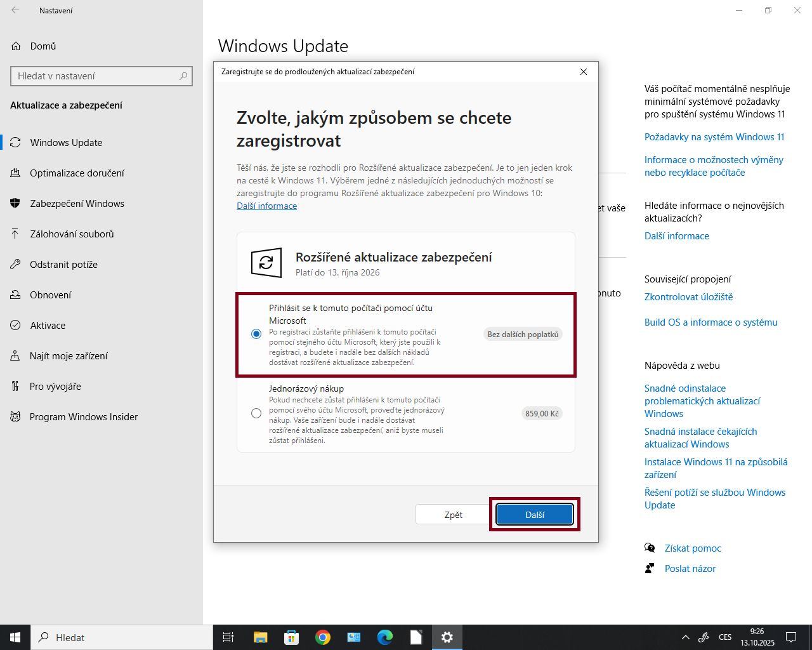Launch Google Chrome from taskbar
Image resolution: width=812 pixels, height=650 pixels.
click(323, 637)
